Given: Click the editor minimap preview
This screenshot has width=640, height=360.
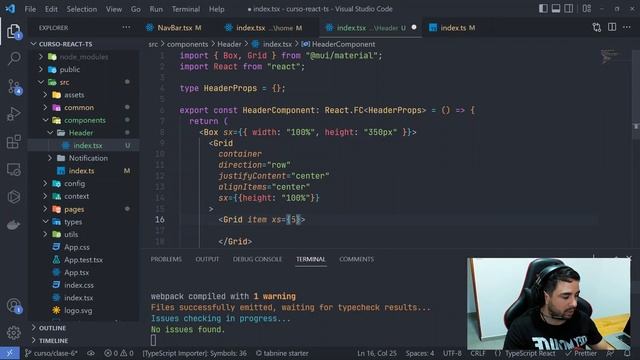Looking at the screenshot, I should 610,56.
